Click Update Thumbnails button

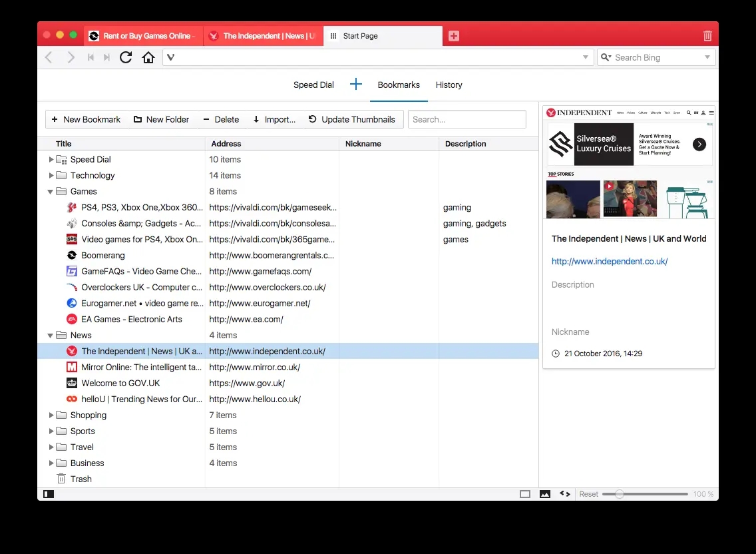tap(352, 119)
